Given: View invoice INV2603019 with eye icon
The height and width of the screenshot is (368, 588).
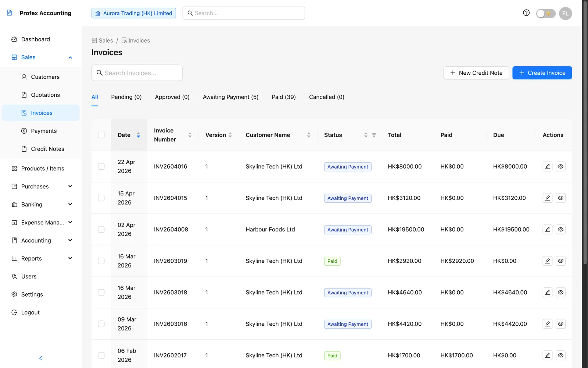Looking at the screenshot, I should 560,261.
